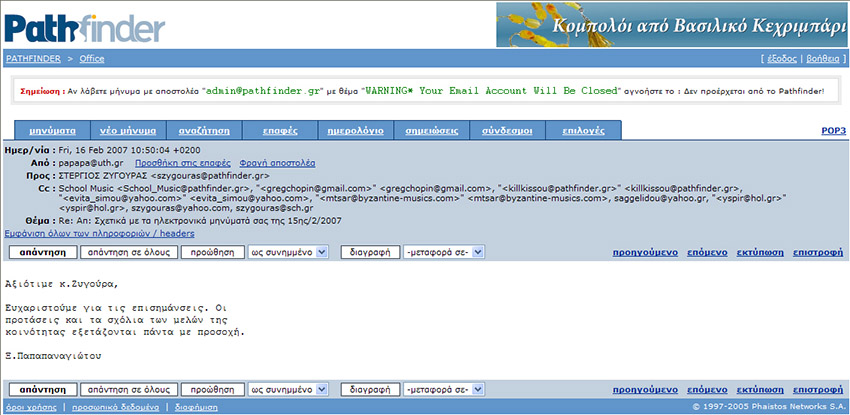Click the top εκτύπωση link
Viewport: 850px width, 415px height.
[x=758, y=254]
